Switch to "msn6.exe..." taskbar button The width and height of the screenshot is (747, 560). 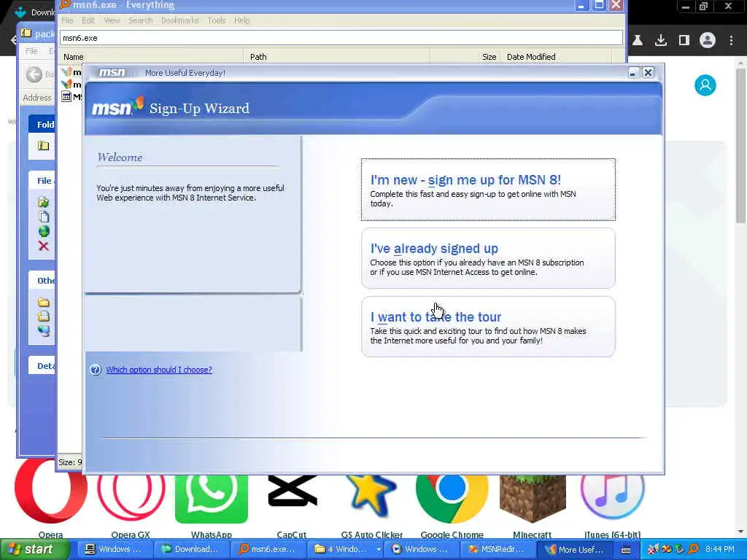click(268, 549)
